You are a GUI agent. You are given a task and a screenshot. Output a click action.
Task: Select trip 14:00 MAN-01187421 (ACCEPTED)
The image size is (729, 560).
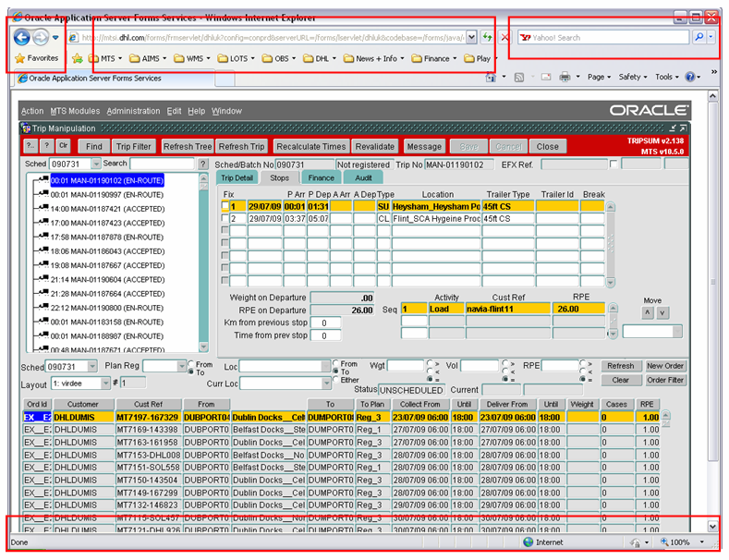coord(107,209)
